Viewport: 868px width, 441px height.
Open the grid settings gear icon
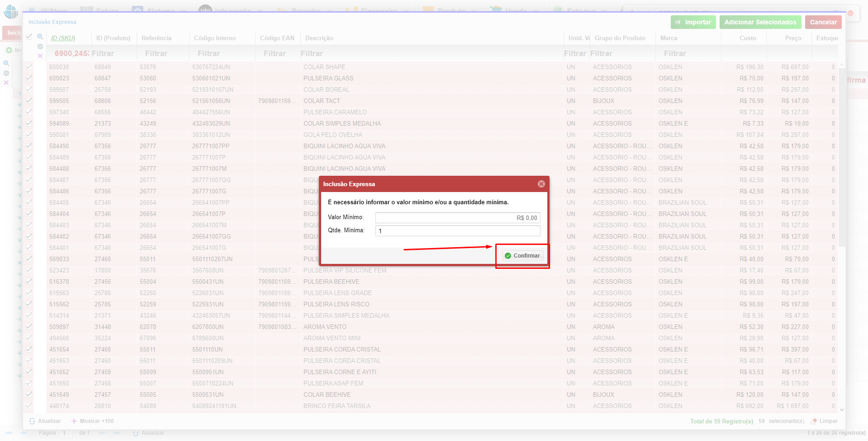click(x=40, y=47)
